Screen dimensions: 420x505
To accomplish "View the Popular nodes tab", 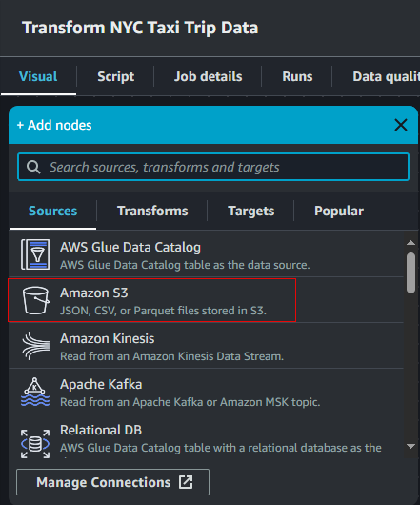I will pyautogui.click(x=339, y=211).
